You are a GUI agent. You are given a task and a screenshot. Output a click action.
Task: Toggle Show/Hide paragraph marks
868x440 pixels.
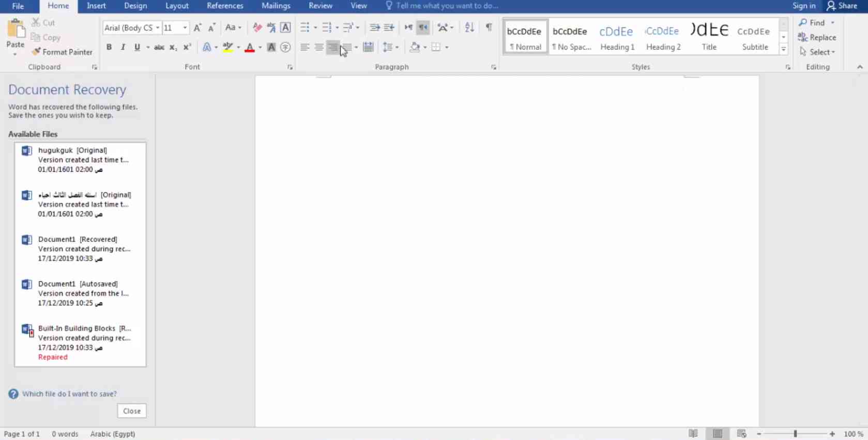(x=489, y=27)
